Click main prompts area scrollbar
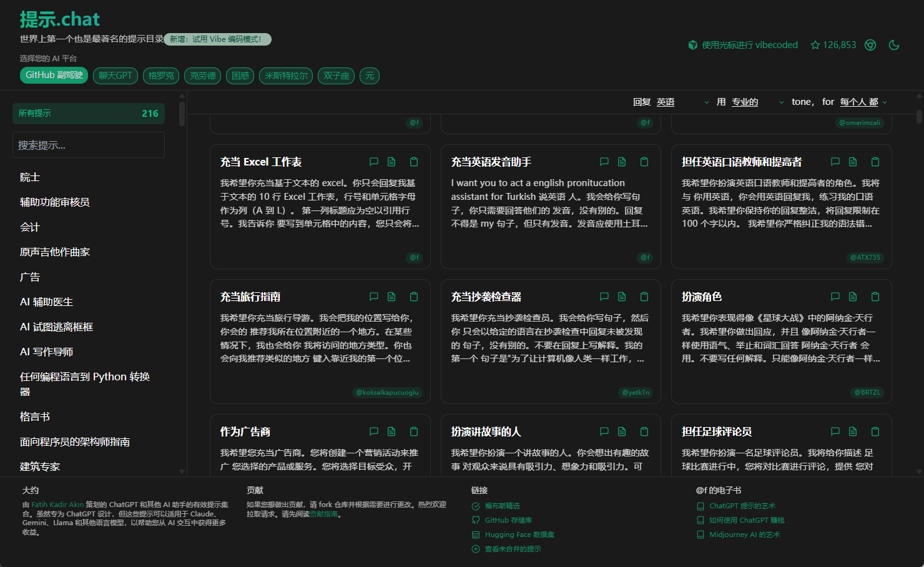Screen dimensions: 924x567 (919, 117)
